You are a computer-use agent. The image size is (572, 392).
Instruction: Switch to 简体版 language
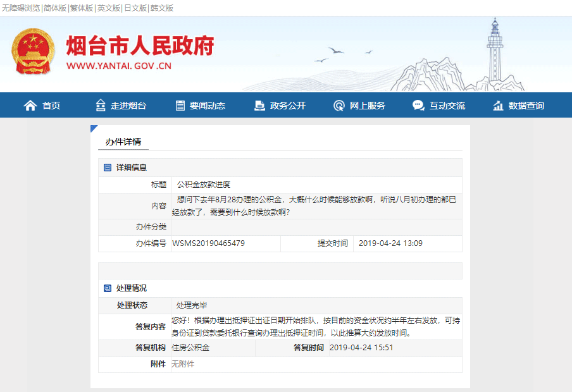click(55, 8)
